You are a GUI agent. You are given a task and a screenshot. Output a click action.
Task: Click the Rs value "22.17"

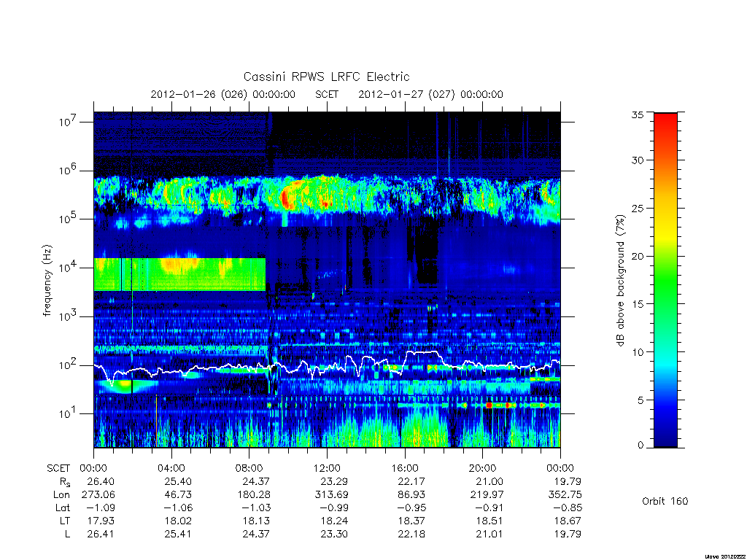[411, 481]
